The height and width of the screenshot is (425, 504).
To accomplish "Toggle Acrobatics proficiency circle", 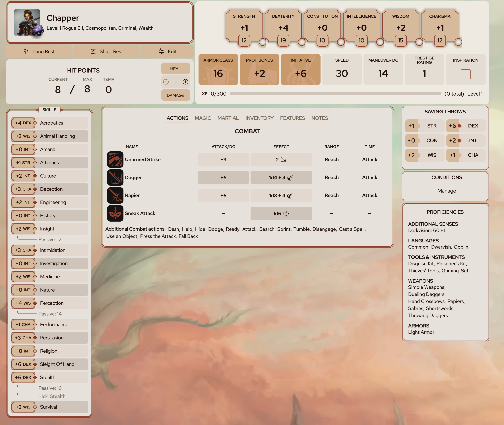I will point(35,123).
